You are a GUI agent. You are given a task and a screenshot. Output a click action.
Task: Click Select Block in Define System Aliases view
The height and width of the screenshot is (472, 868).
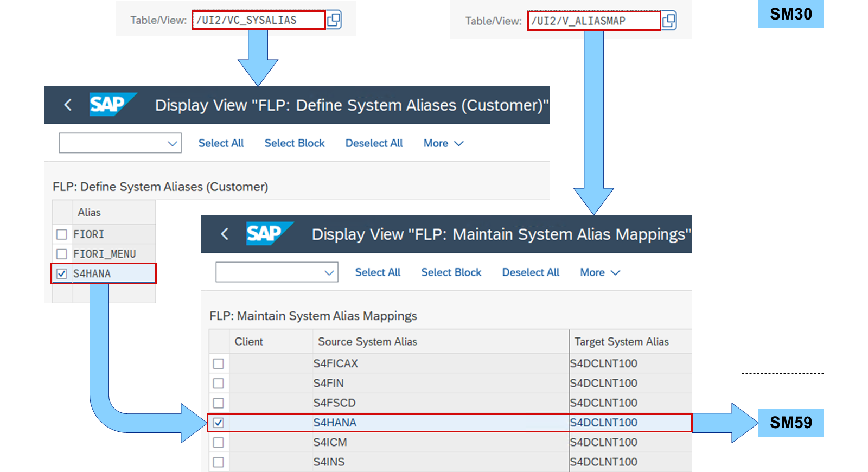[295, 143]
